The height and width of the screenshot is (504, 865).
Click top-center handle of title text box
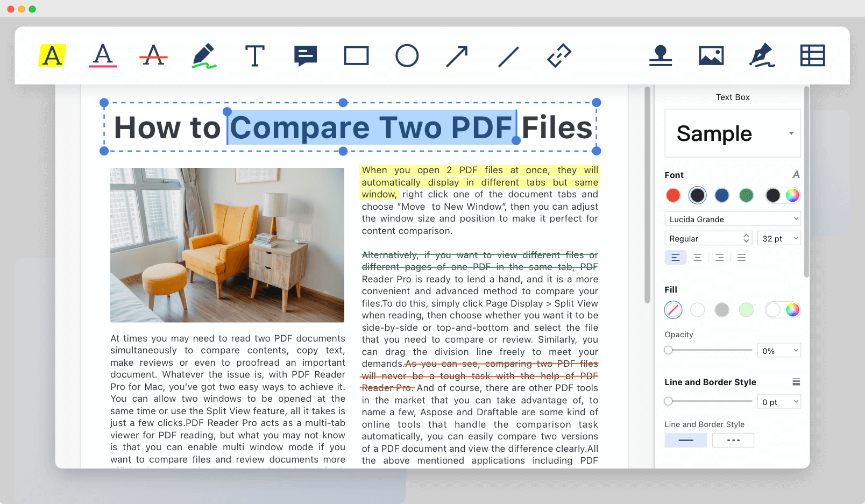343,103
